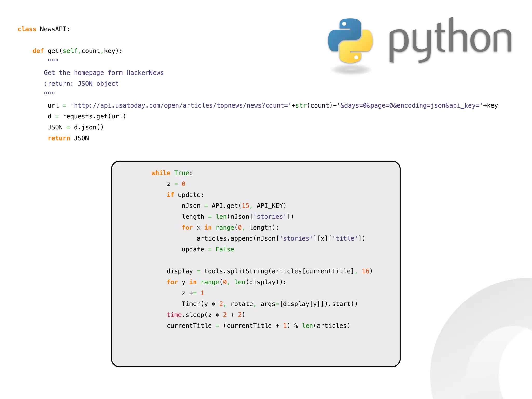Click the 'return JSON' line
532x399 pixels.
click(x=68, y=138)
